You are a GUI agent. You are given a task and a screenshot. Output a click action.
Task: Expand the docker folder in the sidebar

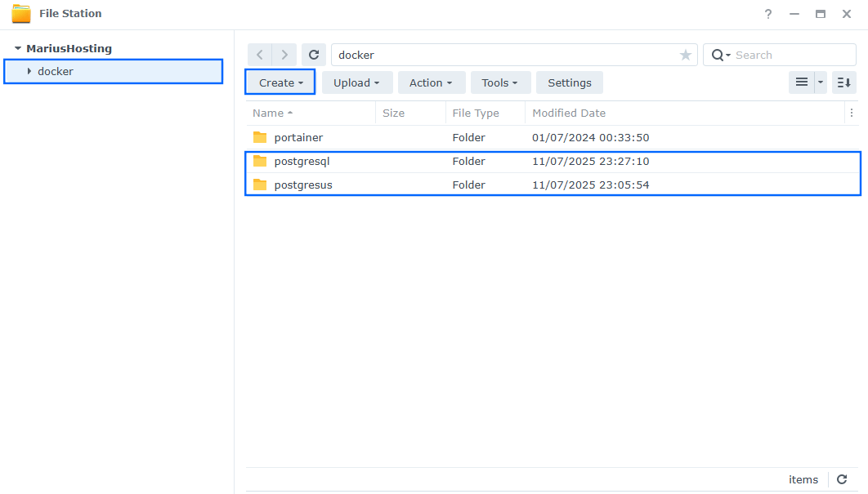pyautogui.click(x=30, y=71)
